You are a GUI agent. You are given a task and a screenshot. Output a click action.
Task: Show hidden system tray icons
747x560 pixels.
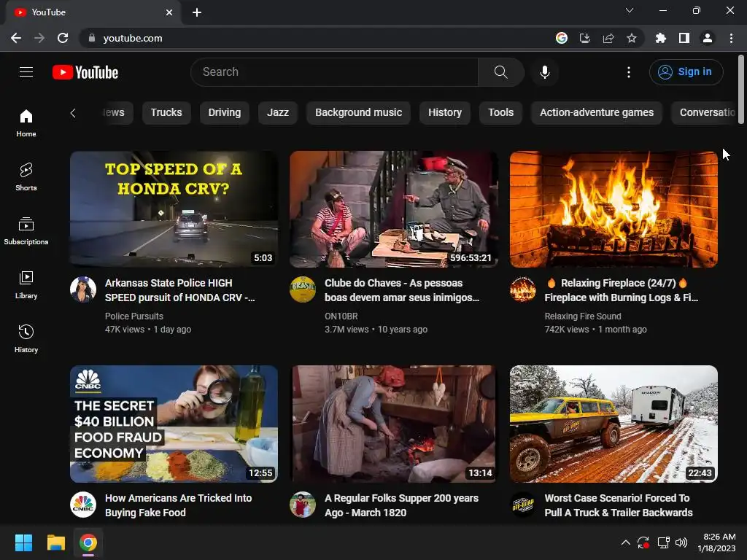(625, 542)
